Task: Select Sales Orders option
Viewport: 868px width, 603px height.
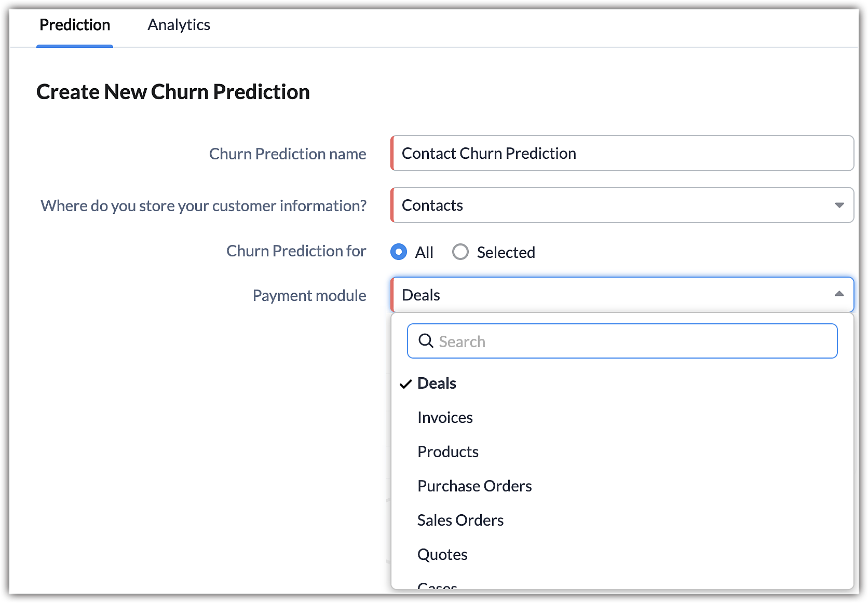Action: click(x=460, y=520)
